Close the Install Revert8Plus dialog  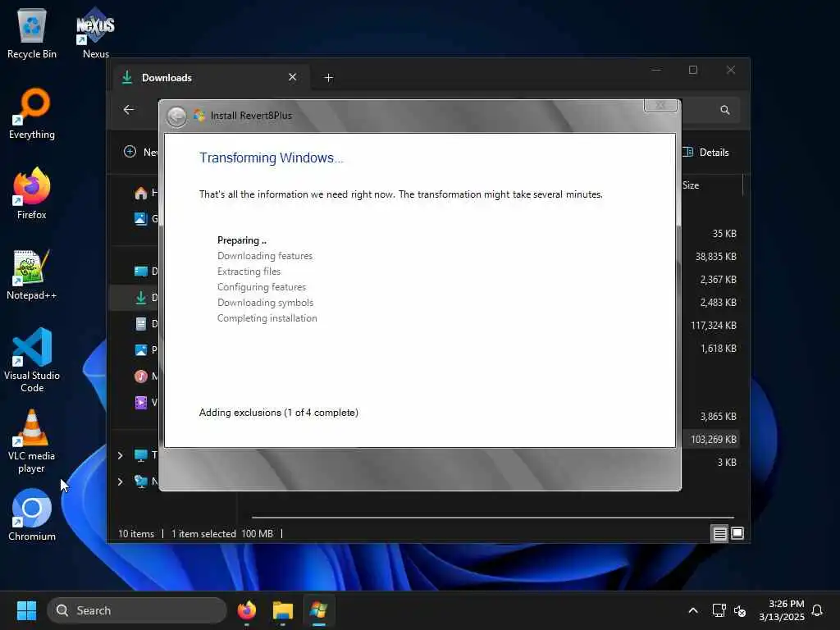coord(660,106)
